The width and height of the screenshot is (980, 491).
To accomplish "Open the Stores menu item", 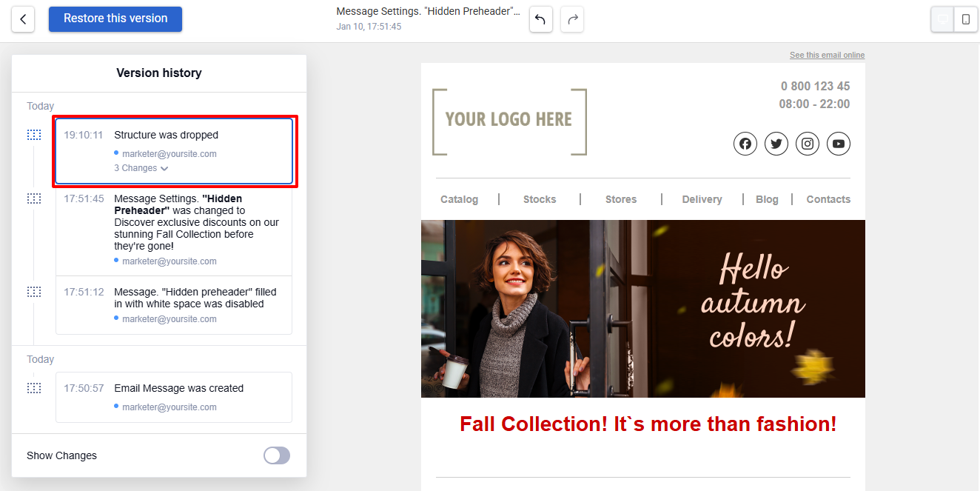I will click(x=621, y=199).
